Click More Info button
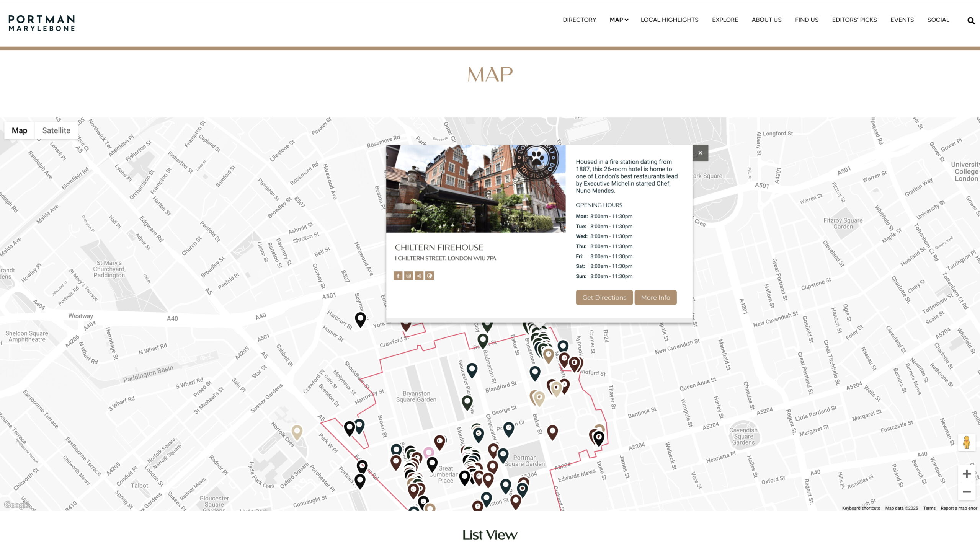 pos(655,297)
